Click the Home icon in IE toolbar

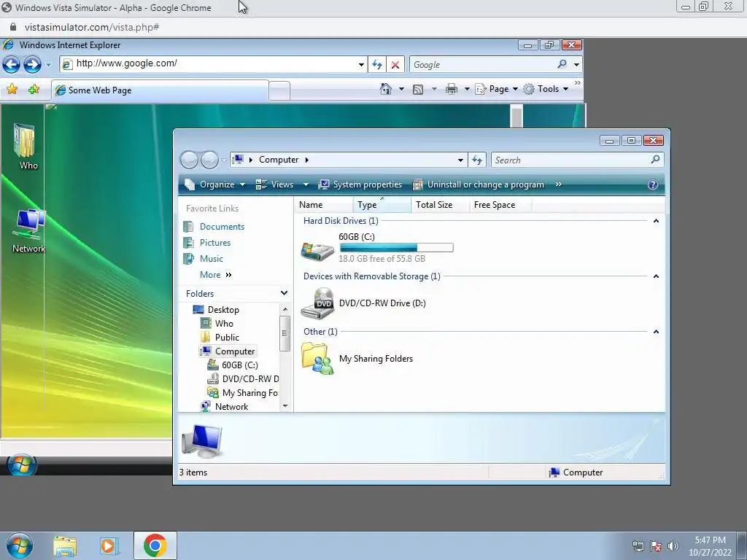click(x=386, y=89)
